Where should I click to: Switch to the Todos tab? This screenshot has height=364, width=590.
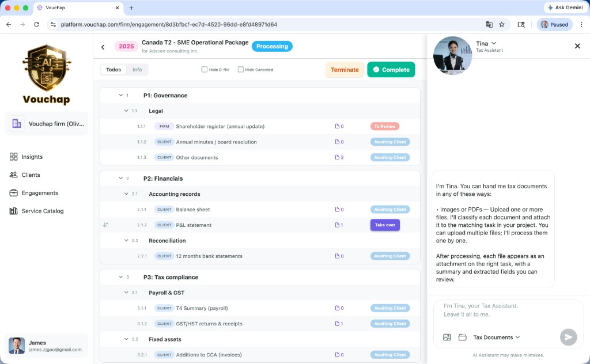[114, 70]
